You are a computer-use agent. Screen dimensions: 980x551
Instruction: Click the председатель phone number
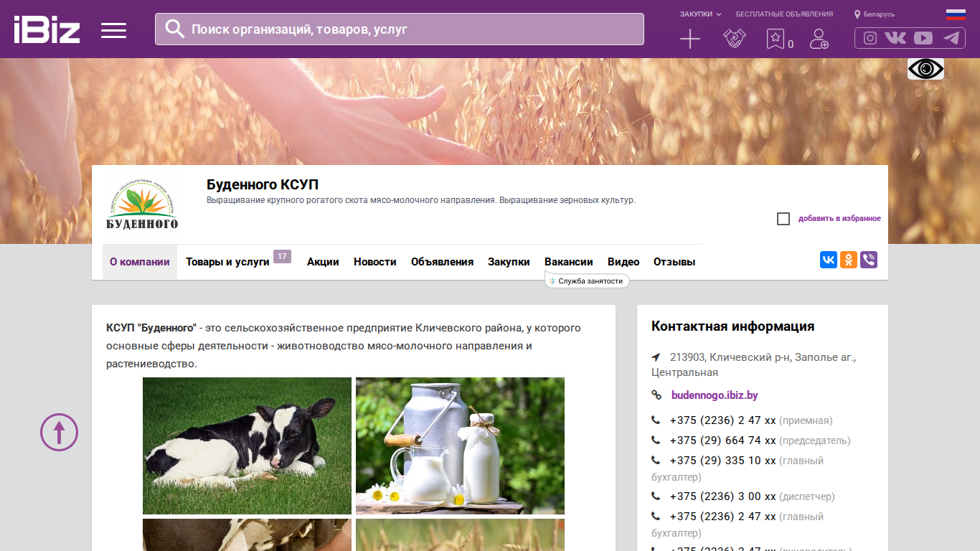pyautogui.click(x=723, y=441)
